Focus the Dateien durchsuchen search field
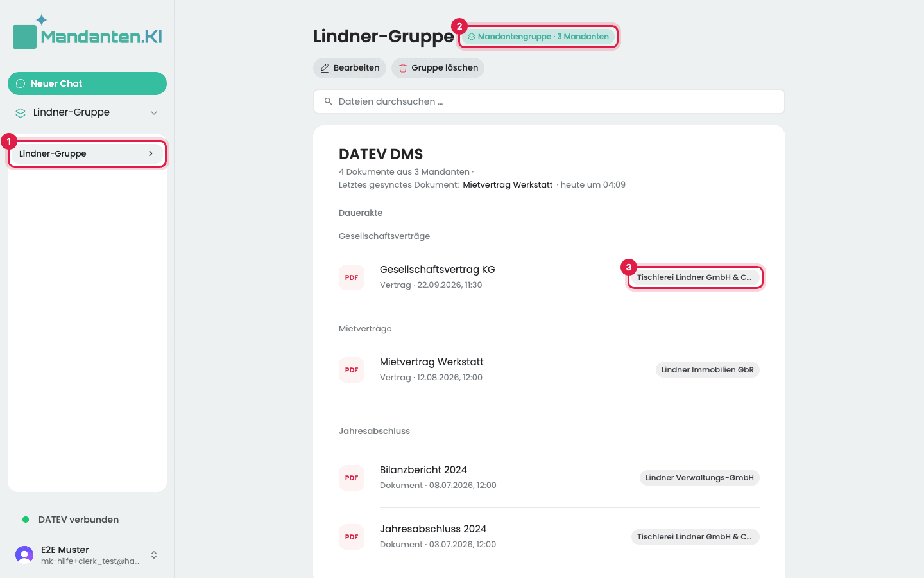Viewport: 924px width, 578px height. point(549,101)
